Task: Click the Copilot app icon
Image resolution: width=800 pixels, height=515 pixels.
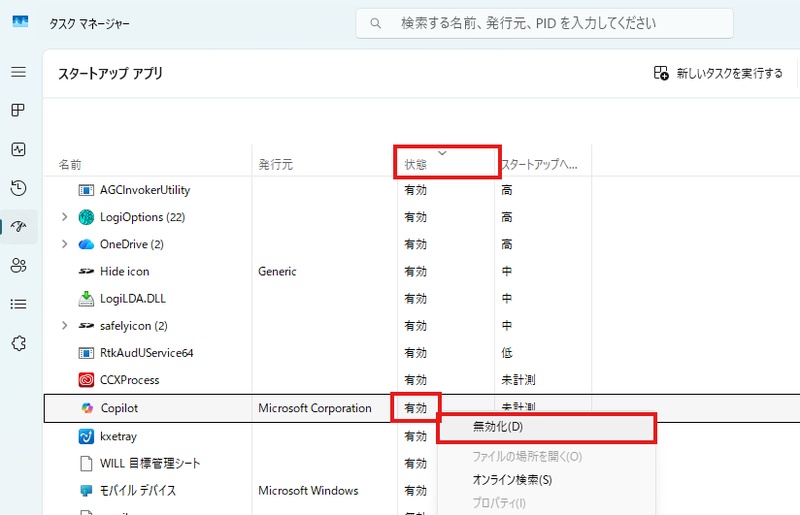Action: [x=87, y=408]
